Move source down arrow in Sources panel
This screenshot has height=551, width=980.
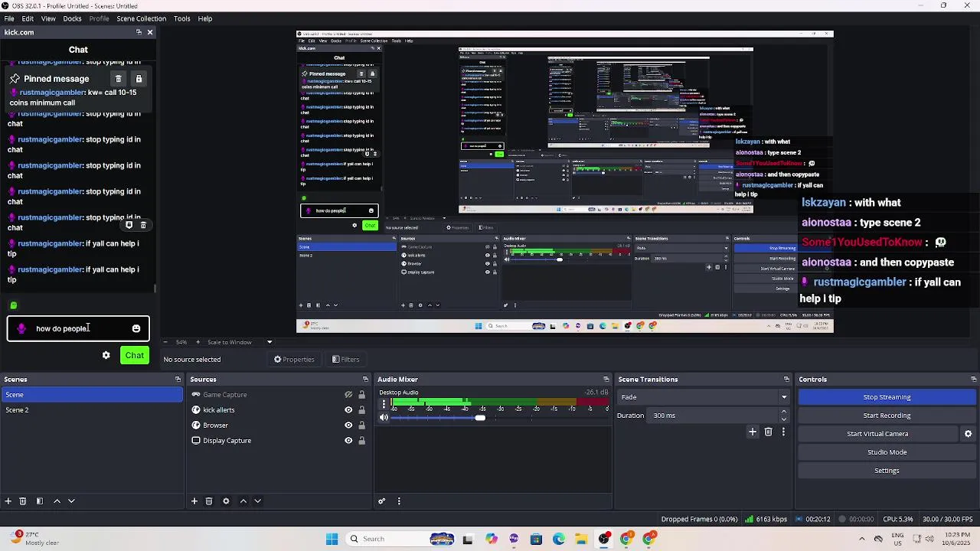click(258, 501)
